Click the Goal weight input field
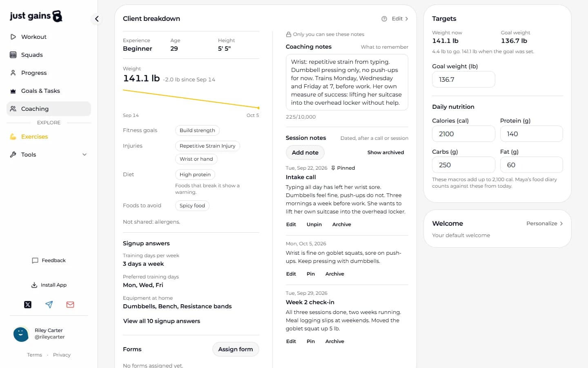Screen dimensions: 588x368 [x=463, y=79]
